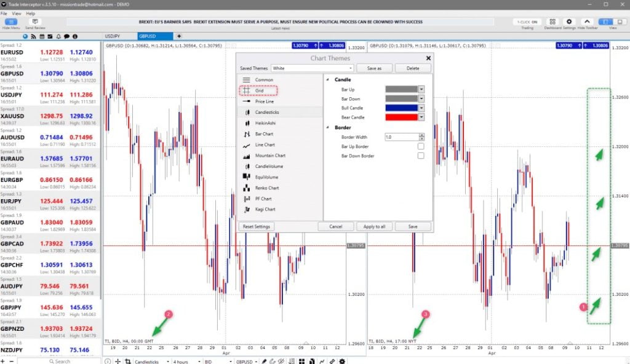630x364 pixels.
Task: Select Renko Chart in theme list
Action: click(266, 188)
